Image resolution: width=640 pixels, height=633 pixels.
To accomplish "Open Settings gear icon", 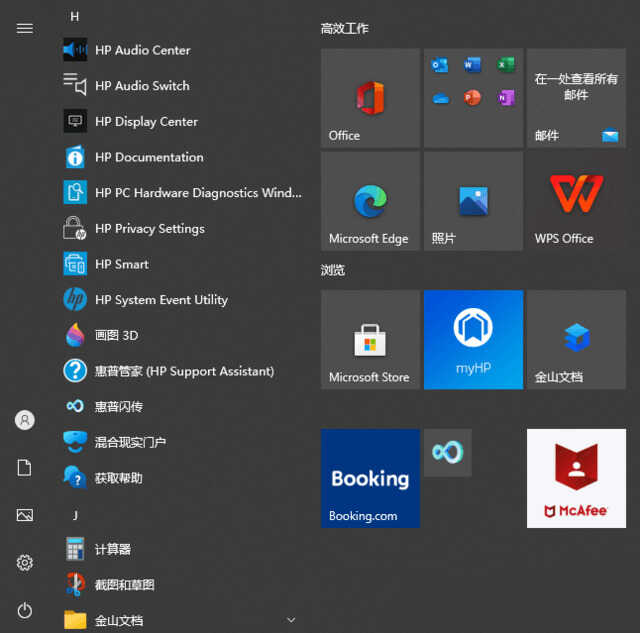I will (25, 563).
